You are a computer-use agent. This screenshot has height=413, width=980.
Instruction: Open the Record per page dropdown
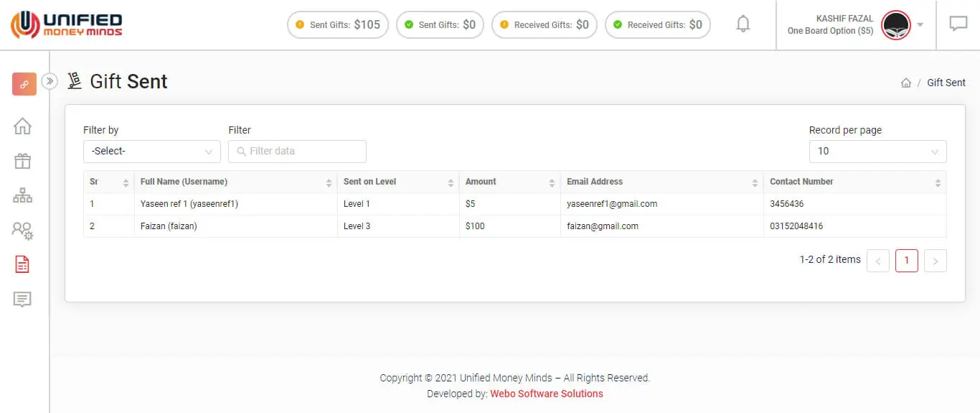click(877, 152)
